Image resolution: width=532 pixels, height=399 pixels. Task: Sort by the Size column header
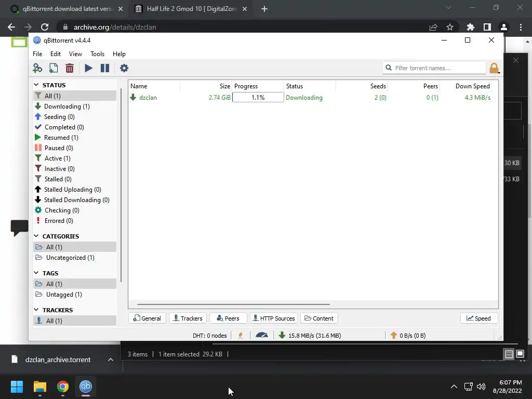[x=206, y=86]
